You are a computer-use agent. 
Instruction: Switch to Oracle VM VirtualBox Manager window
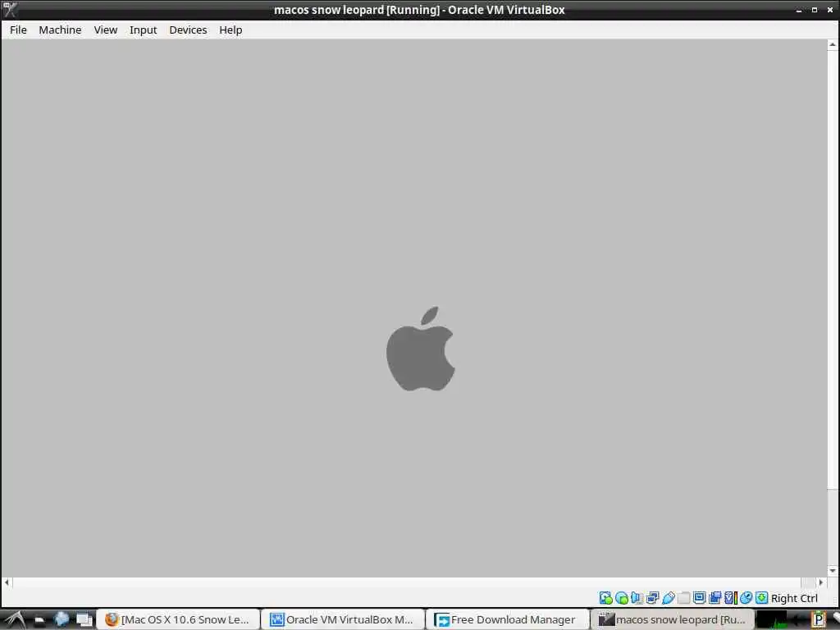pyautogui.click(x=343, y=620)
